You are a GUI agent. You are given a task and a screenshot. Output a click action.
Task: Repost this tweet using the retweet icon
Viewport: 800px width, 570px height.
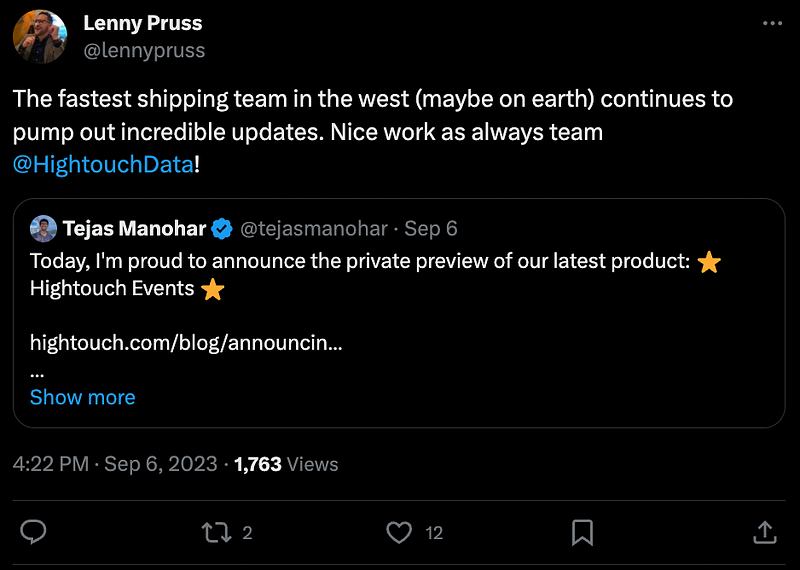(x=216, y=532)
